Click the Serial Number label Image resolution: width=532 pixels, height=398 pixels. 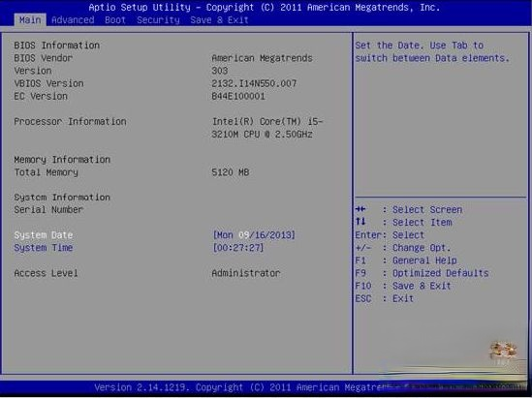pyautogui.click(x=48, y=210)
